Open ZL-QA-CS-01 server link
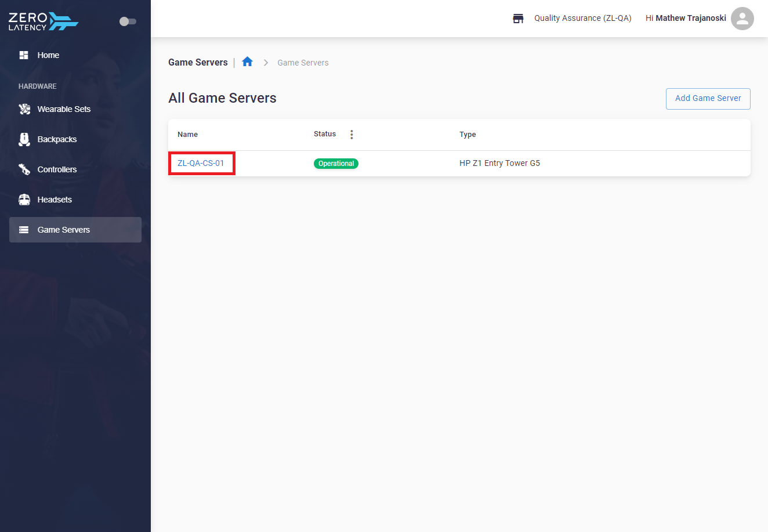Screen dimensions: 768x532 pyautogui.click(x=201, y=163)
